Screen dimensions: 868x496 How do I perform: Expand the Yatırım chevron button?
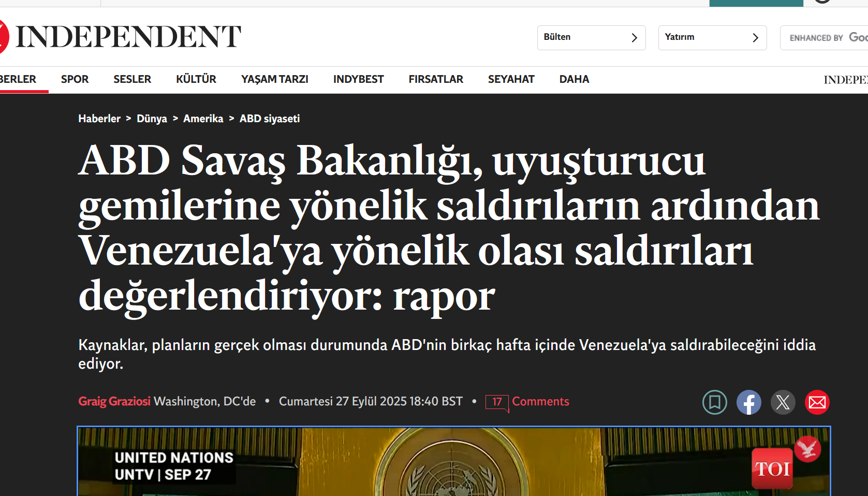pyautogui.click(x=755, y=38)
